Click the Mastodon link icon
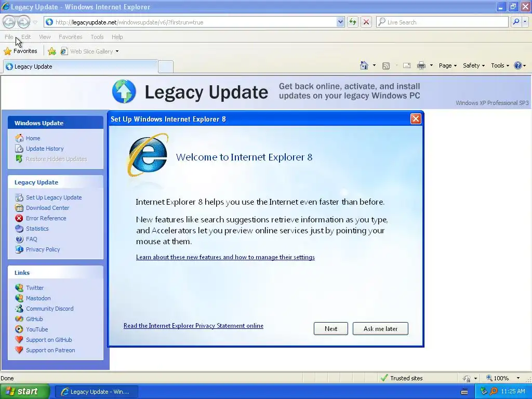The height and width of the screenshot is (399, 532). pos(19,298)
